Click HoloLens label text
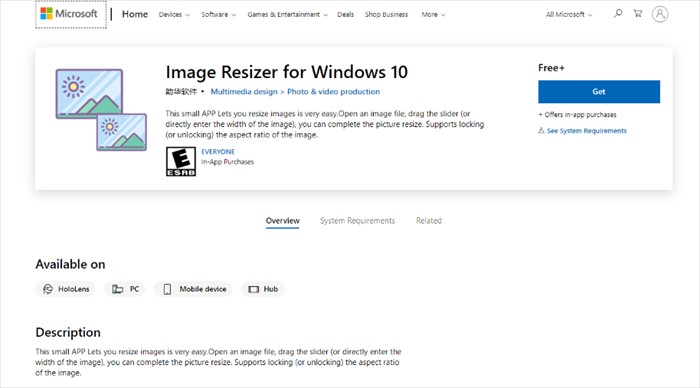 click(74, 289)
